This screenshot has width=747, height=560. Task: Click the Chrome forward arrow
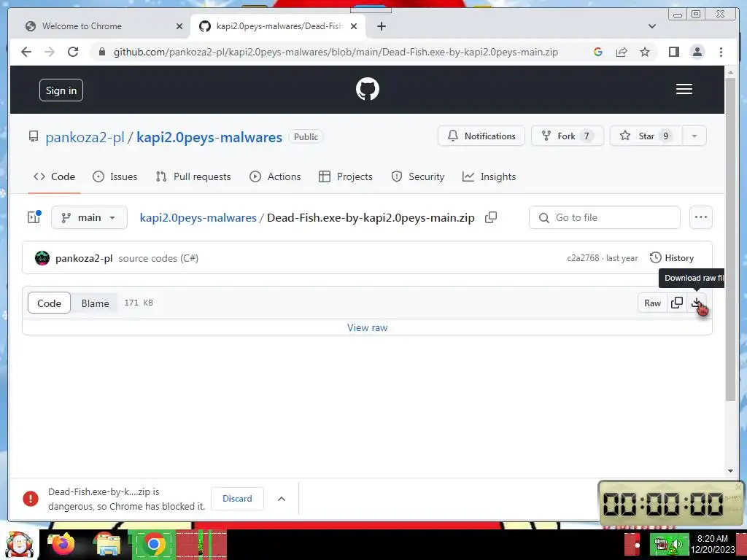click(x=50, y=52)
